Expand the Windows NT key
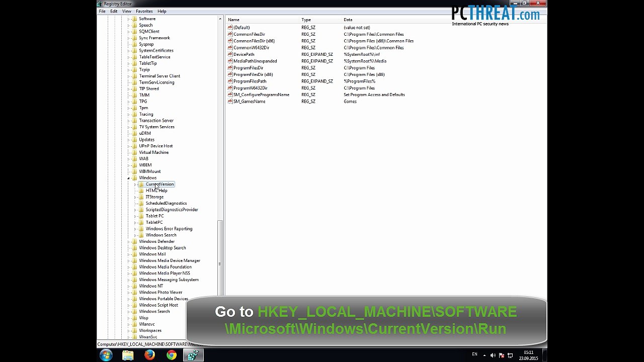The height and width of the screenshot is (362, 644). pos(129,286)
